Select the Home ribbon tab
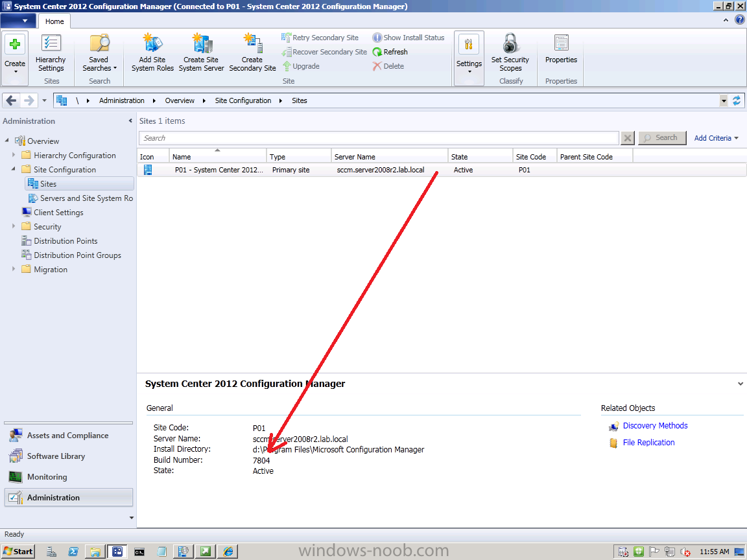This screenshot has width=747, height=560. 54,21
